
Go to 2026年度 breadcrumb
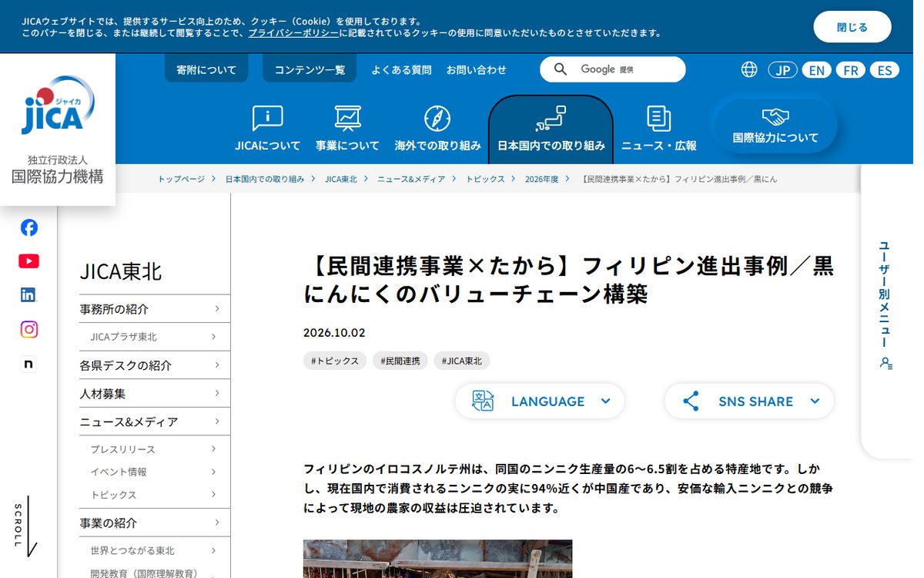click(x=541, y=179)
